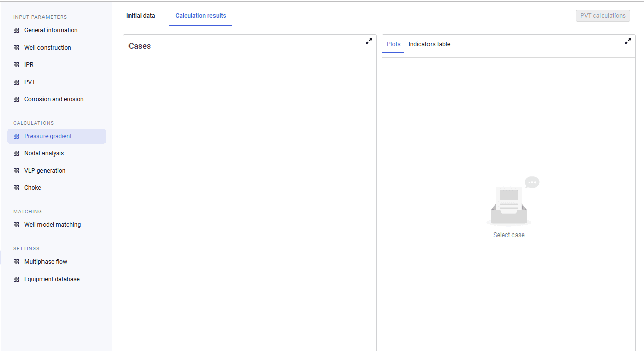Click the SETTINGS section label
The width and height of the screenshot is (644, 351).
[26, 249]
